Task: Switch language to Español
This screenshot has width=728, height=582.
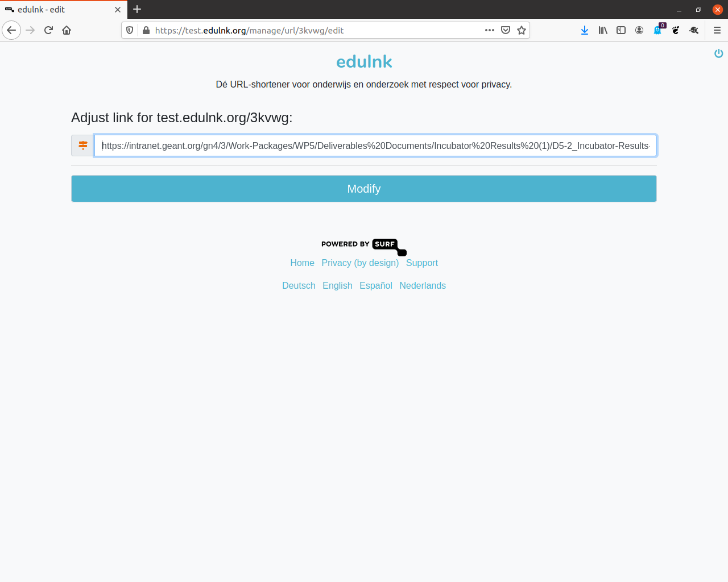Action: point(376,285)
